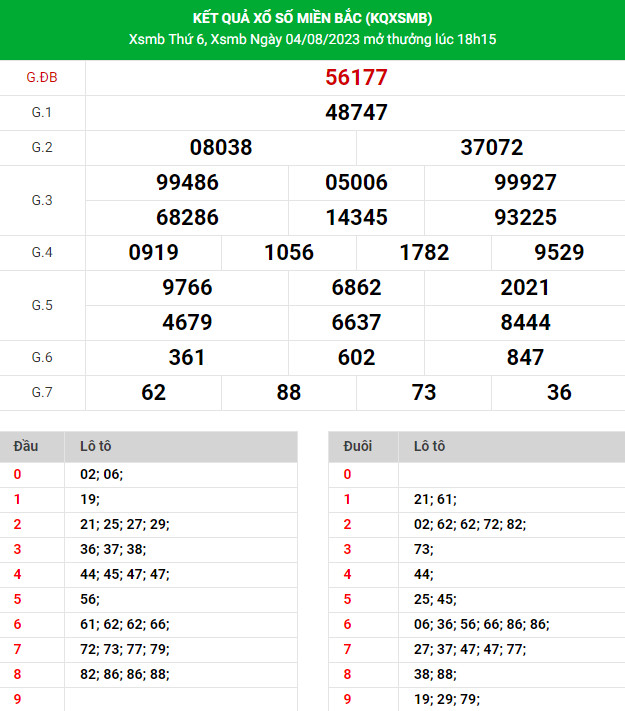Click the draw date line 04/08/2023

coord(312,39)
